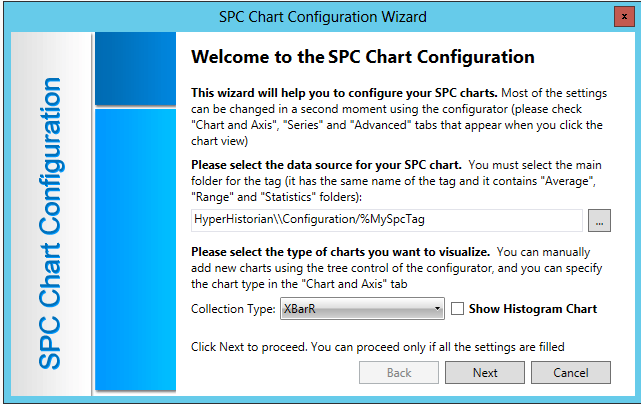Click the greyed-out Back button
Image resolution: width=641 pixels, height=404 pixels.
pos(399,373)
